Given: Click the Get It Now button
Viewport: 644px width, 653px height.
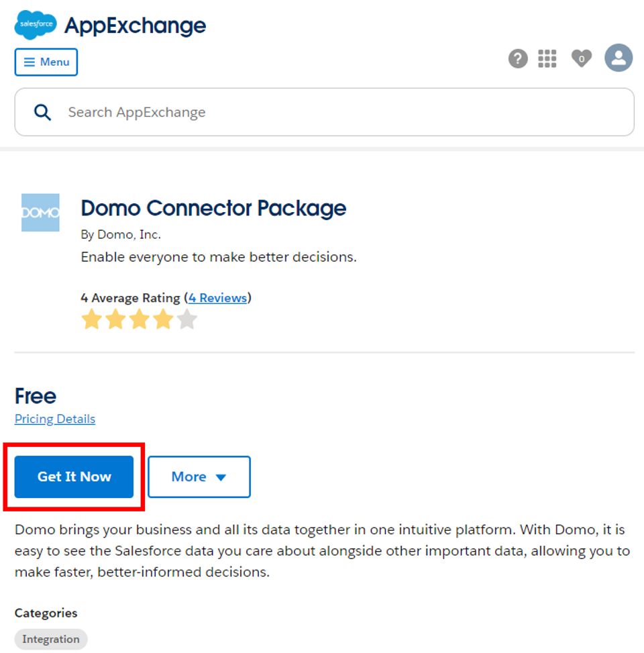Looking at the screenshot, I should pos(74,477).
